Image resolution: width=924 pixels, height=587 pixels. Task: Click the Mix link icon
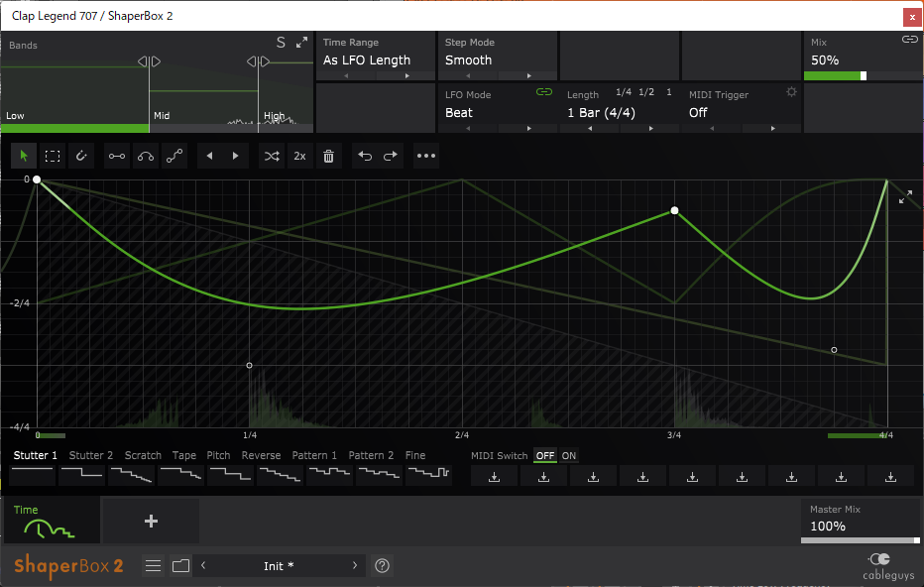click(x=910, y=40)
